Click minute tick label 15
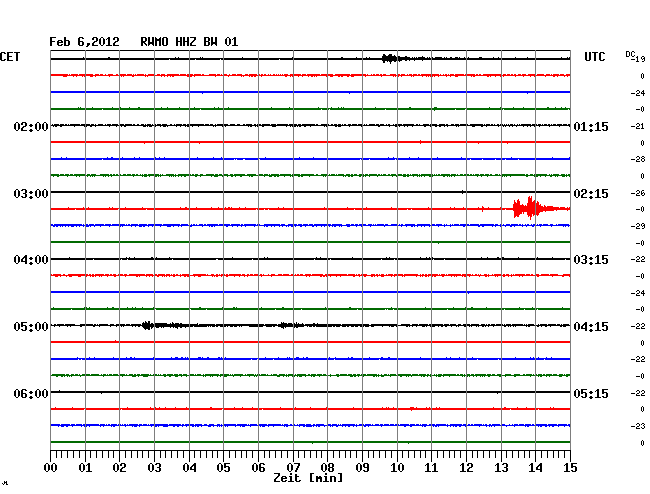The image size is (650, 494). click(x=570, y=467)
